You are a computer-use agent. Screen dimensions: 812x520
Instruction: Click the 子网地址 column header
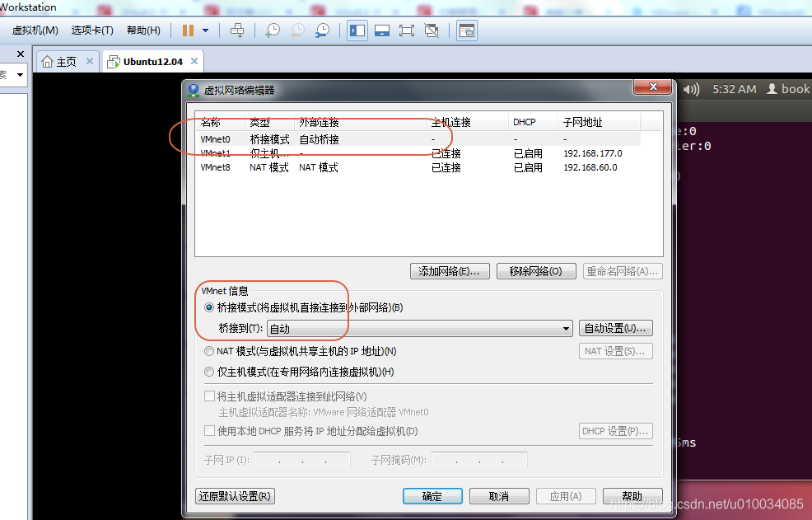coord(600,122)
